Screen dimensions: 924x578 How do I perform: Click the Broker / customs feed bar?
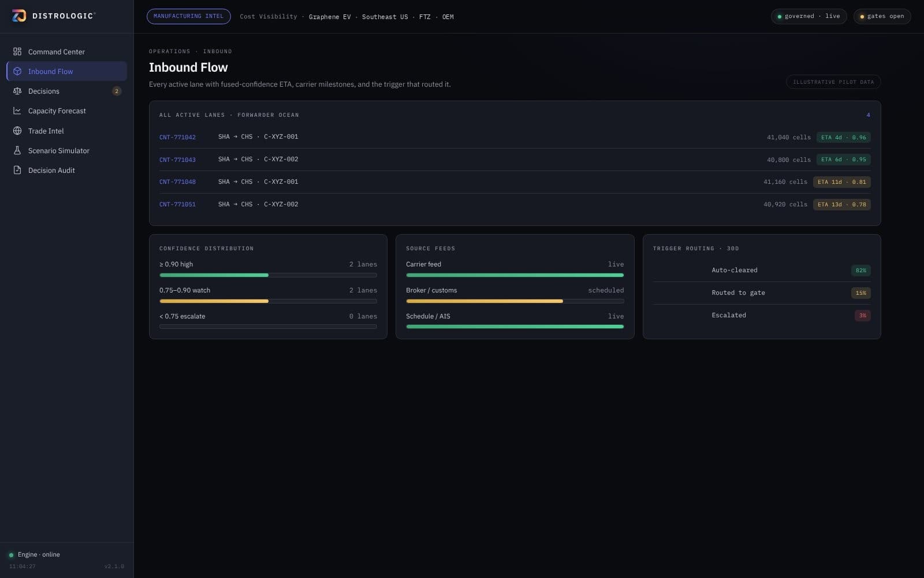tap(515, 301)
